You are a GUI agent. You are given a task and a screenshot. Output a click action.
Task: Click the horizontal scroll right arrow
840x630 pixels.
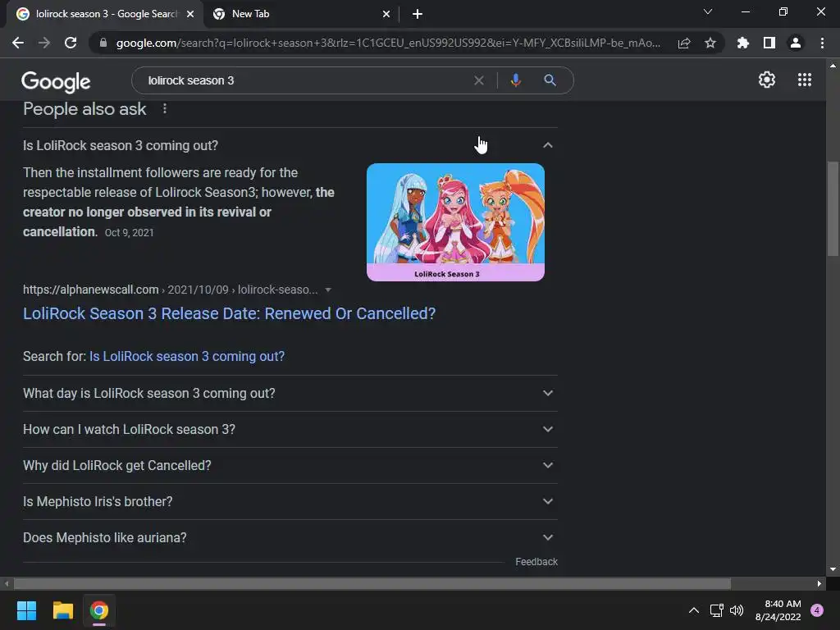(819, 583)
